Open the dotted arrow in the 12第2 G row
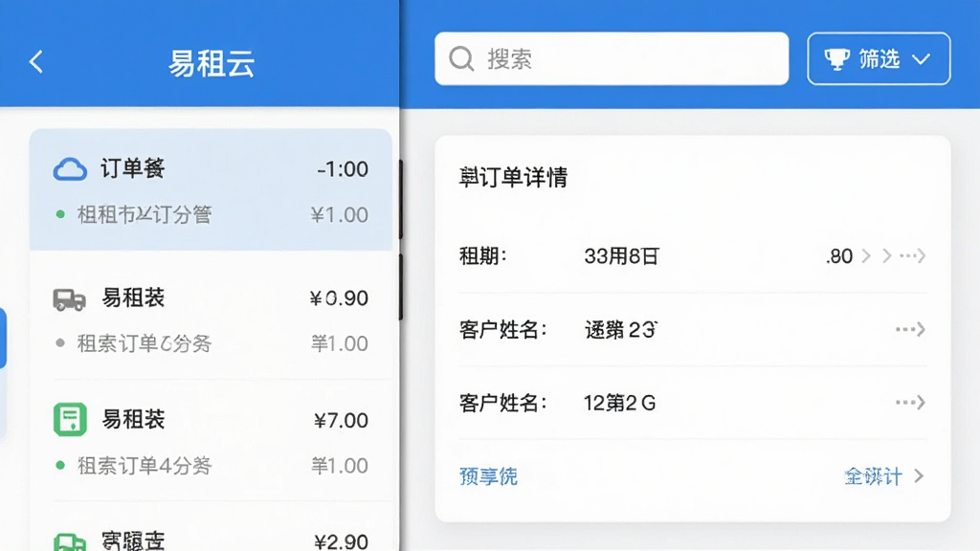Image resolution: width=980 pixels, height=551 pixels. tap(910, 403)
